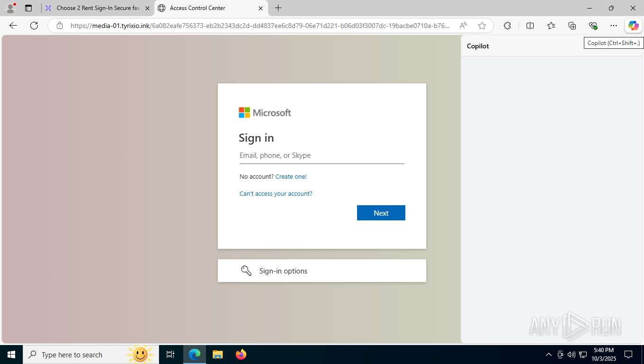This screenshot has height=364, width=644.
Task: Open the Windows Start menu
Action: 11,355
